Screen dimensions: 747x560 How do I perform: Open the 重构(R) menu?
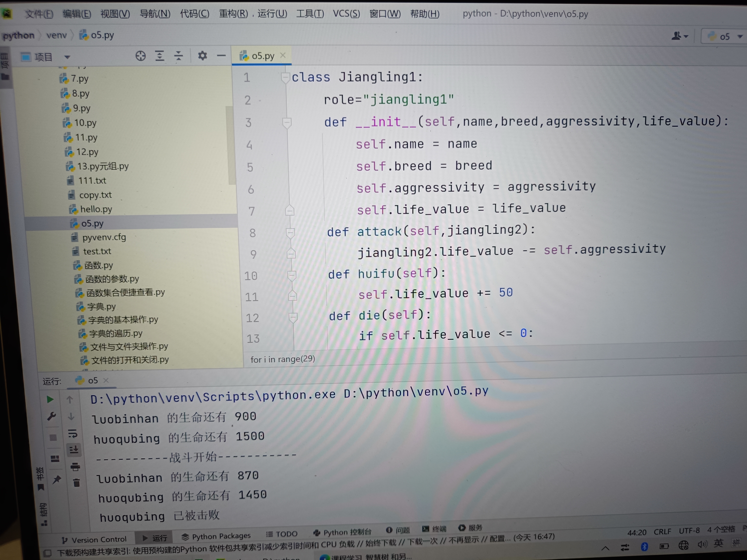[x=233, y=14]
